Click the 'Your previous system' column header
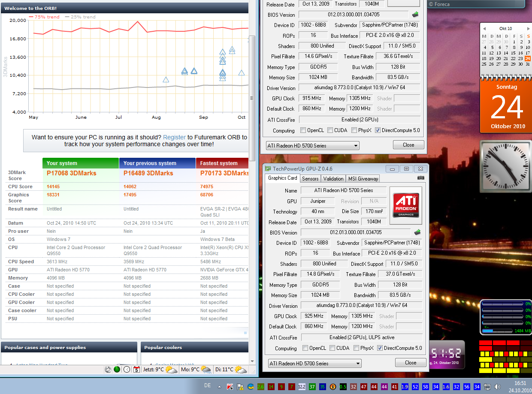The width and height of the screenshot is (532, 394). [x=157, y=163]
